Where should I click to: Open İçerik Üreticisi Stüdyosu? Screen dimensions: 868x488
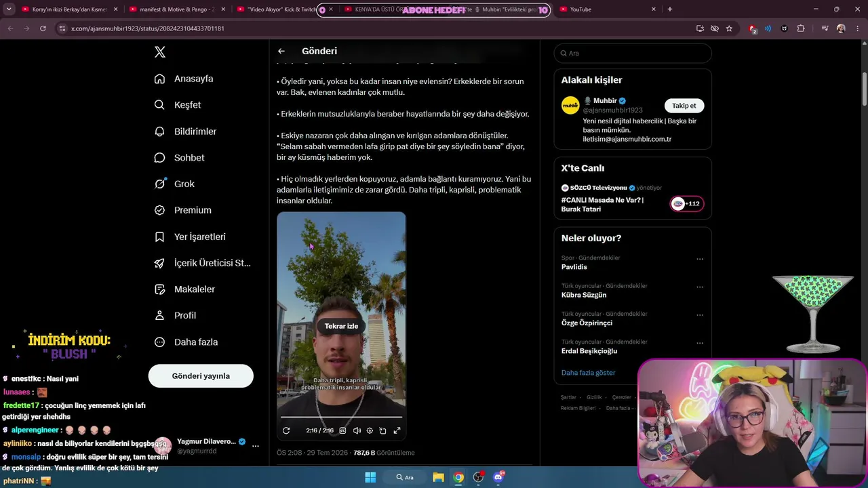click(202, 263)
